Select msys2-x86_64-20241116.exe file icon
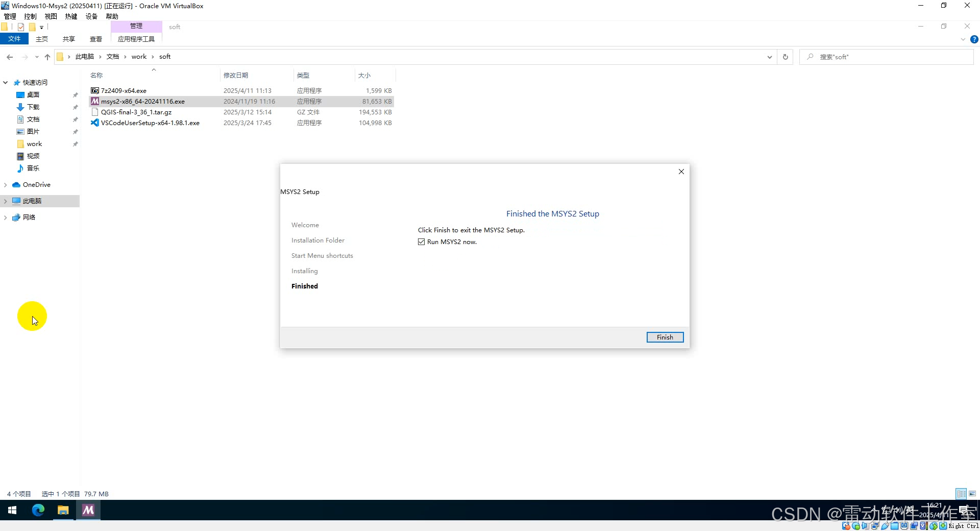The width and height of the screenshot is (980, 531). [x=94, y=101]
